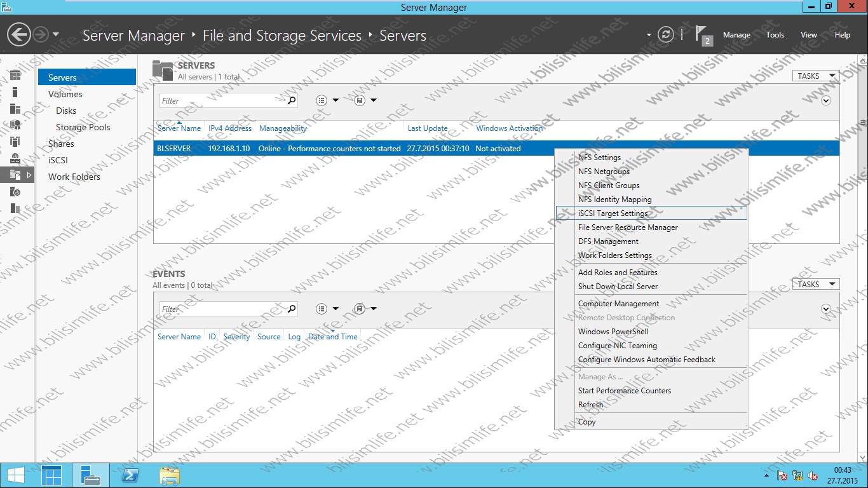Viewport: 868px width, 488px height.
Task: Open the IIS server-with-globe icon in left rail
Action: coord(15,191)
